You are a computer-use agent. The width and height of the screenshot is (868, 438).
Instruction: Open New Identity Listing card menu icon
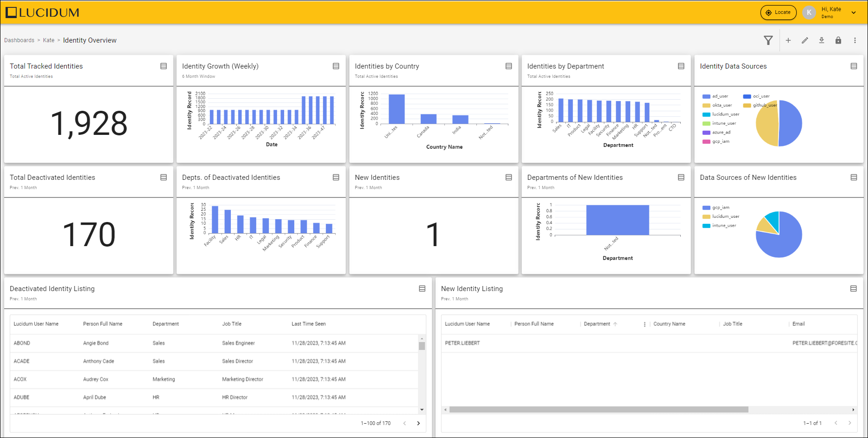click(853, 289)
